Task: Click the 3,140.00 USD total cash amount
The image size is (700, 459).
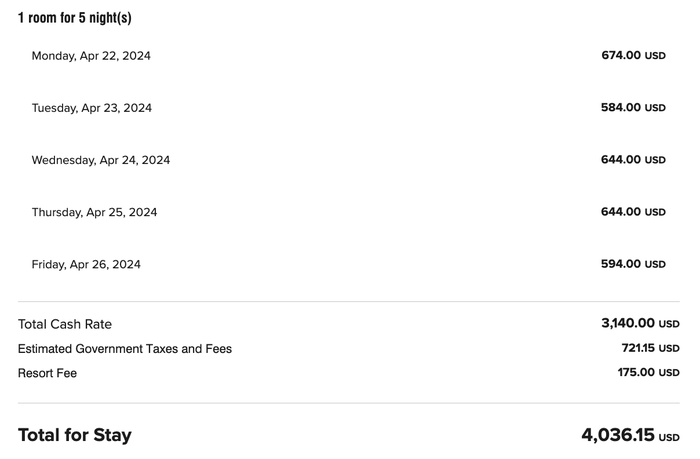Action: [x=640, y=323]
